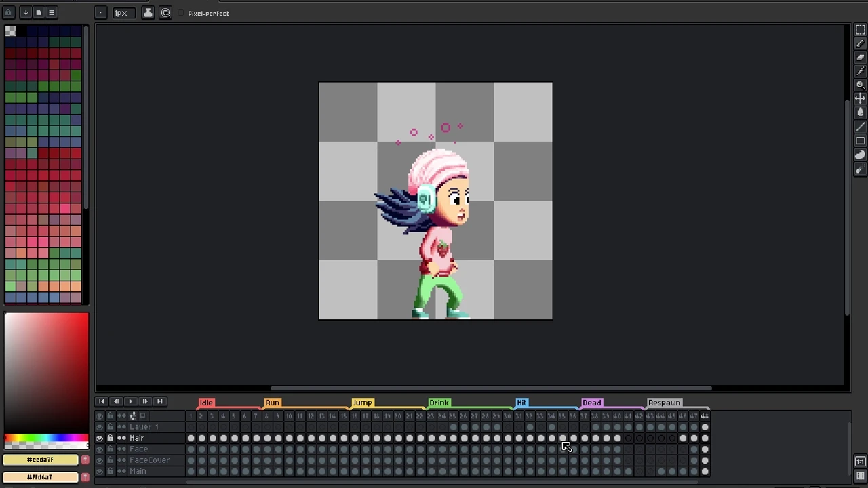Play the animation
Viewport: 868px width, 488px height.
point(130,401)
